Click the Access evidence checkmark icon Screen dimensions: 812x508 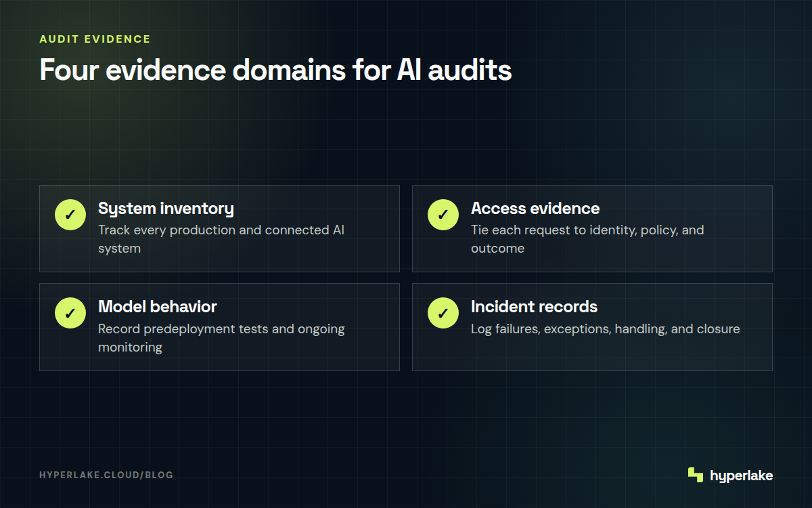pyautogui.click(x=443, y=215)
